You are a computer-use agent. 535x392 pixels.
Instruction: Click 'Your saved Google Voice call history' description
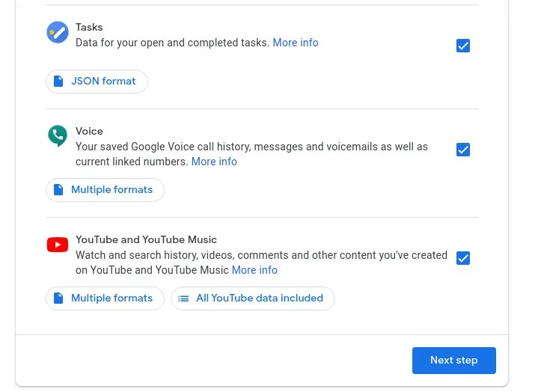251,154
